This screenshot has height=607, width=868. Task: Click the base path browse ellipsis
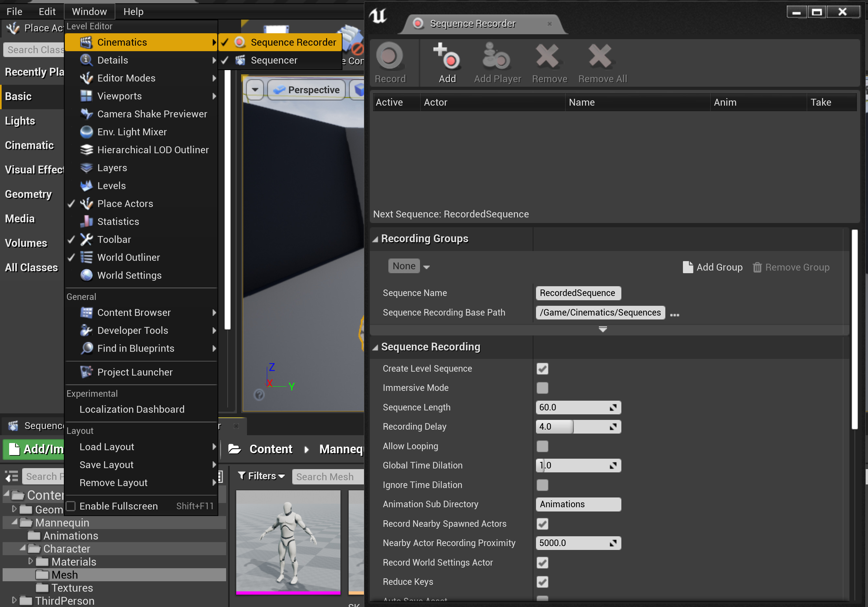[674, 314]
